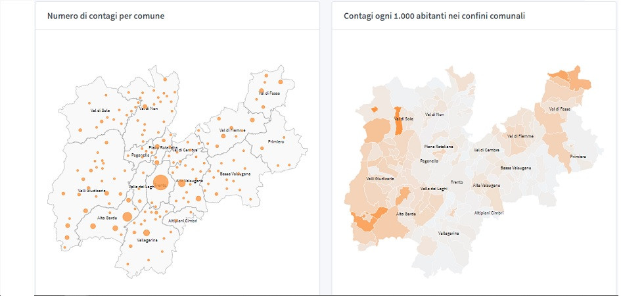This screenshot has width=644, height=296.
Task: Click Paganella label on the shaded choropleth map
Action: tap(429, 161)
